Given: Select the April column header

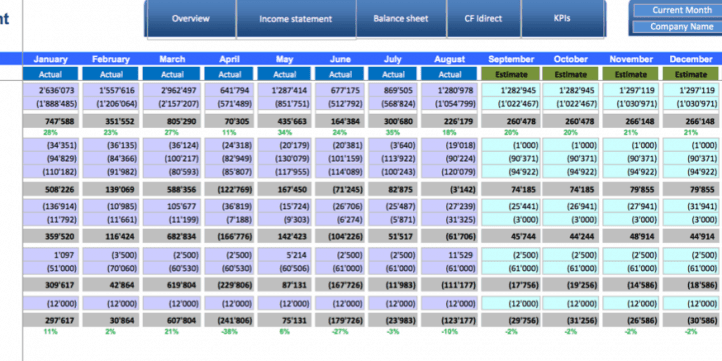Looking at the screenshot, I should pyautogui.click(x=229, y=59).
